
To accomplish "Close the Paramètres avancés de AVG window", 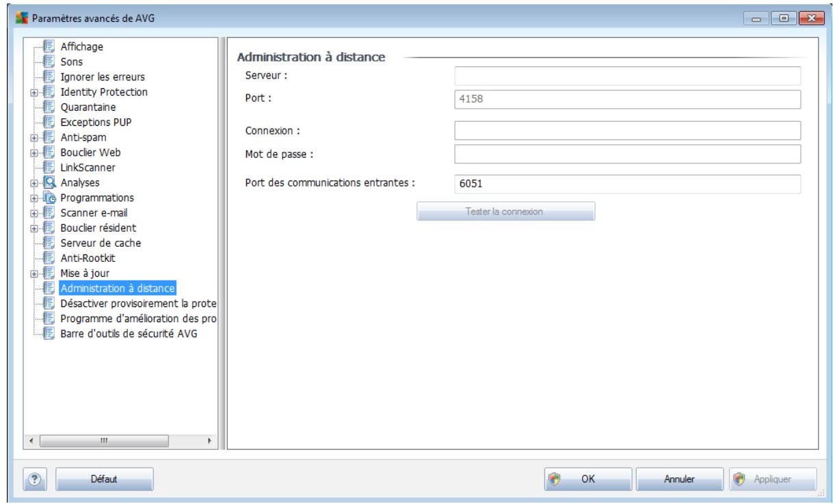I will point(810,17).
